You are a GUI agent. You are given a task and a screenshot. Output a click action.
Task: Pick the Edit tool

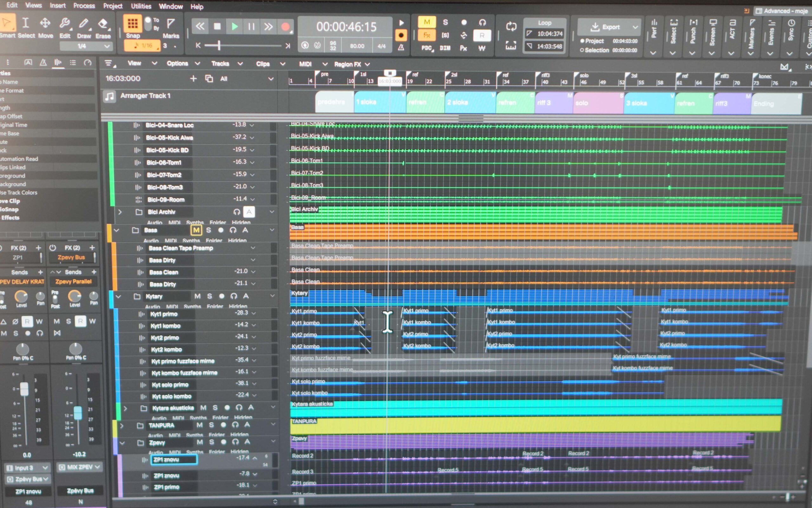65,27
